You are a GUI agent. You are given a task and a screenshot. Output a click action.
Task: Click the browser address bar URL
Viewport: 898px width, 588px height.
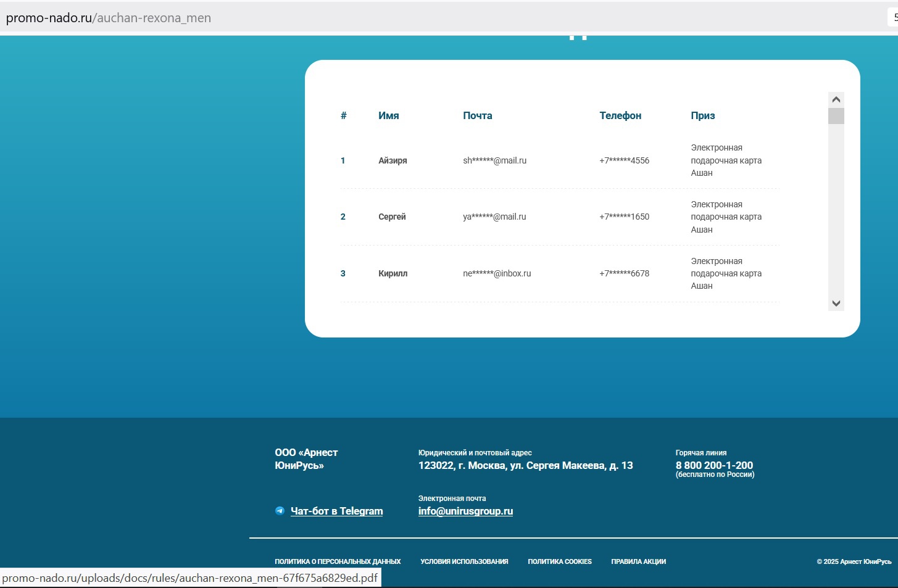point(109,18)
